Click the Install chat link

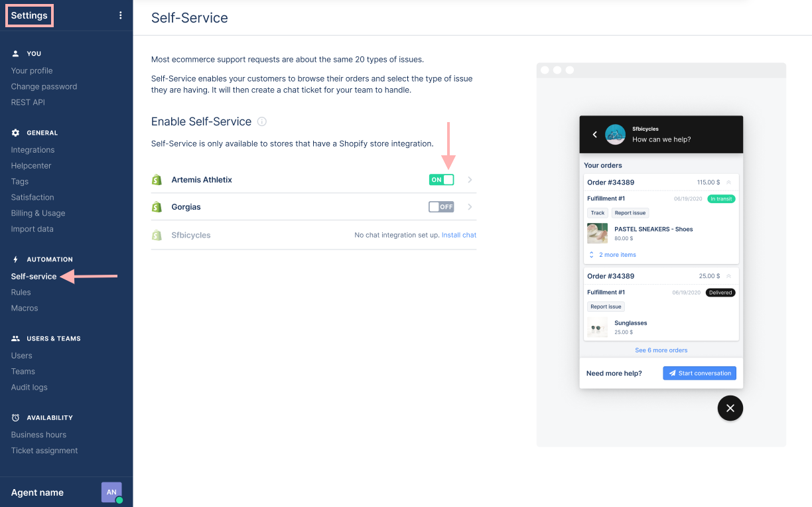459,235
